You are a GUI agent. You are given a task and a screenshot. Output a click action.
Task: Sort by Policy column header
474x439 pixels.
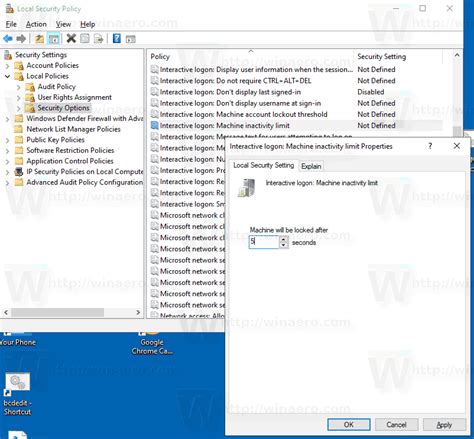pos(251,56)
